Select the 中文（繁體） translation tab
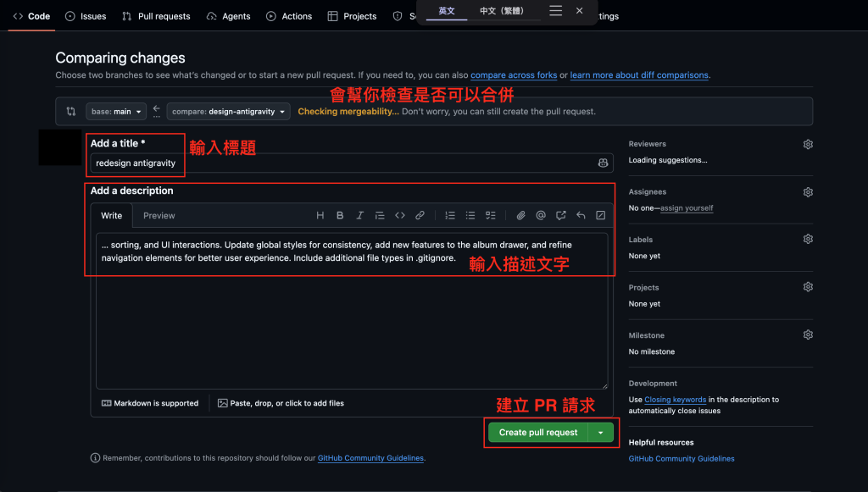868x492 pixels. click(x=502, y=11)
